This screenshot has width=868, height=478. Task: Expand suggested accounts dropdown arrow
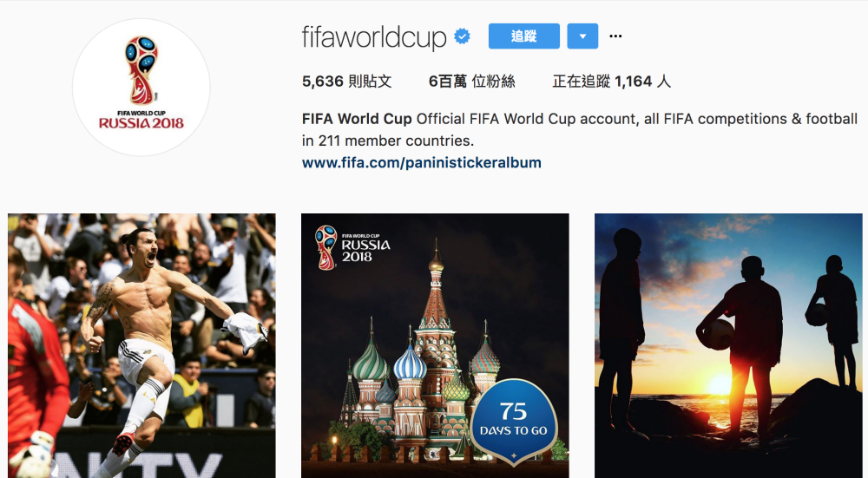pyautogui.click(x=582, y=36)
